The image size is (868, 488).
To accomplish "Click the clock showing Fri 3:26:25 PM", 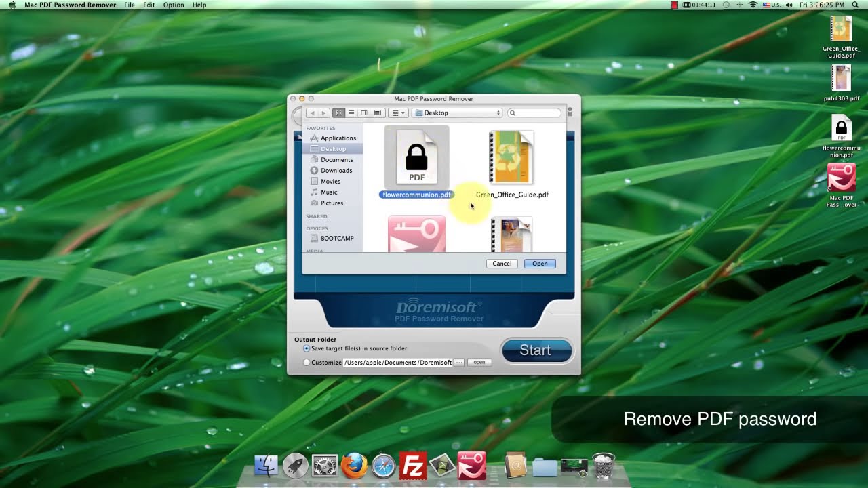I will click(x=822, y=5).
